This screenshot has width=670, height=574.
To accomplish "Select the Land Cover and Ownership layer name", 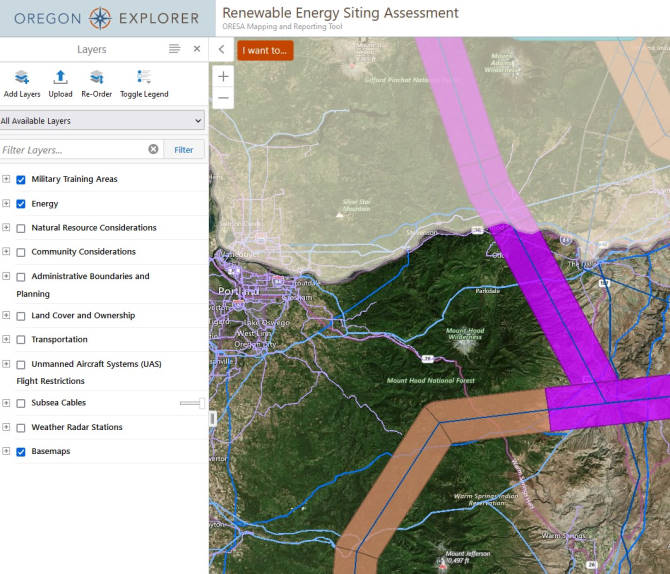I will point(83,316).
